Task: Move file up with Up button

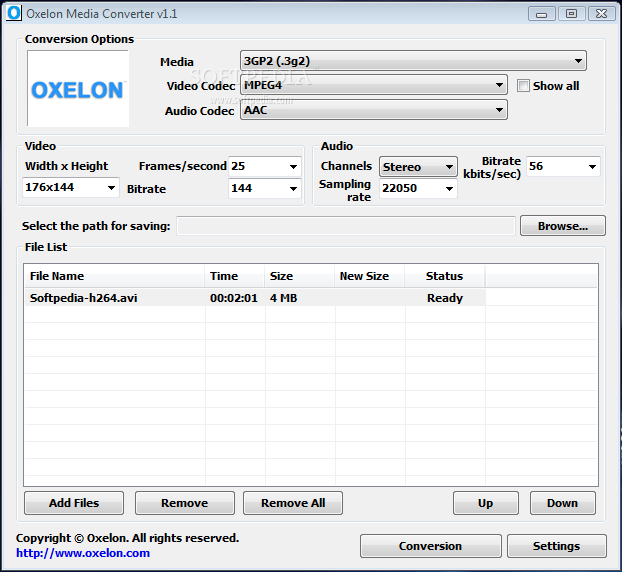Action: point(486,503)
